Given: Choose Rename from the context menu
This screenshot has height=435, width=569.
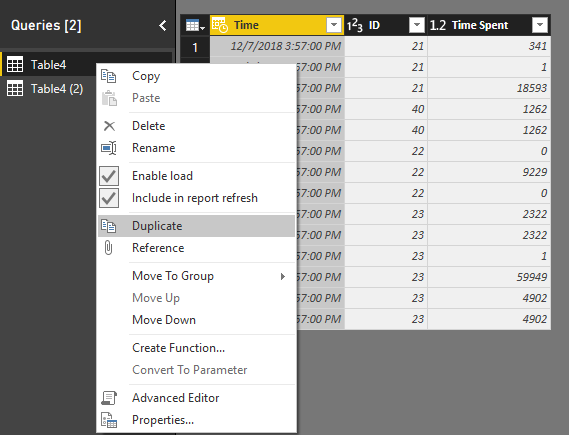Looking at the screenshot, I should [x=196, y=148].
